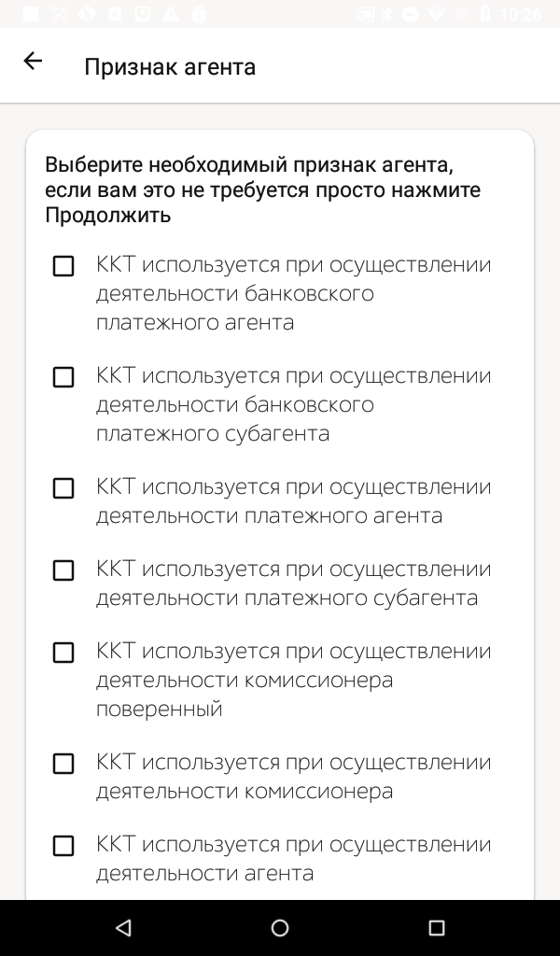The image size is (560, 956).
Task: Check the банковского платежного агента option
Action: [x=63, y=266]
